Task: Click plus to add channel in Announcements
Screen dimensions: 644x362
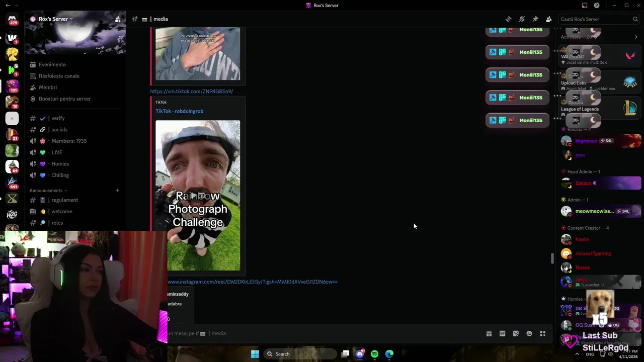Action: coord(117,191)
